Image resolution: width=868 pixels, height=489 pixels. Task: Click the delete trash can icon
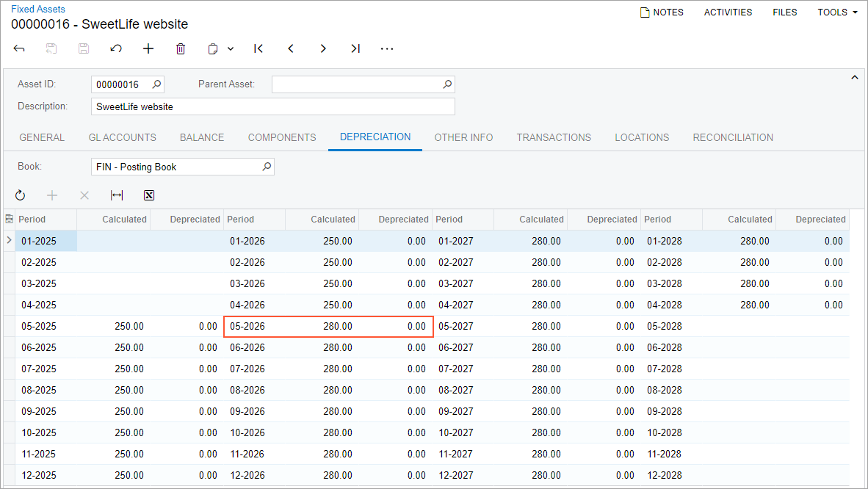click(181, 48)
